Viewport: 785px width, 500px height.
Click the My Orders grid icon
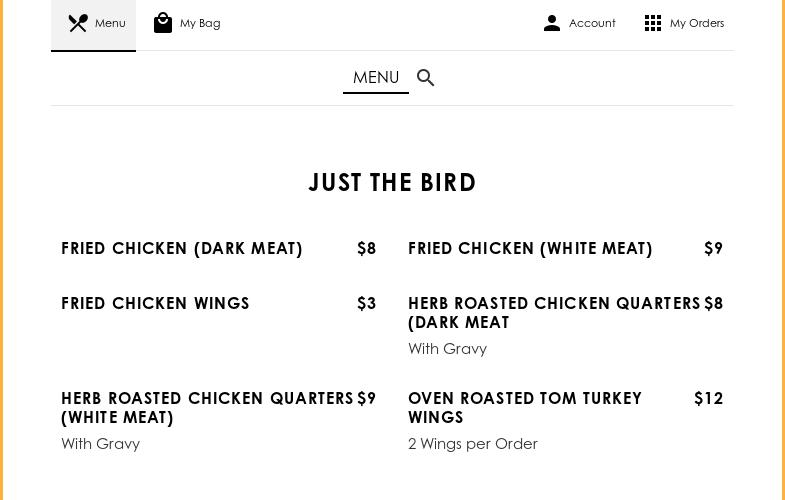coord(653,23)
